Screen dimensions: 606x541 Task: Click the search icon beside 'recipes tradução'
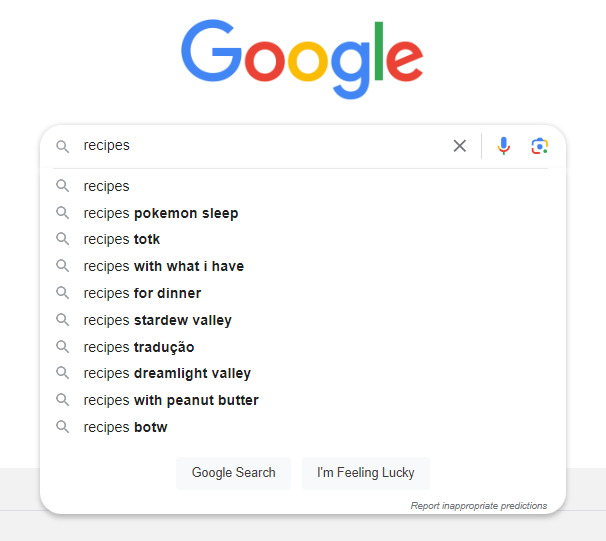tap(62, 347)
